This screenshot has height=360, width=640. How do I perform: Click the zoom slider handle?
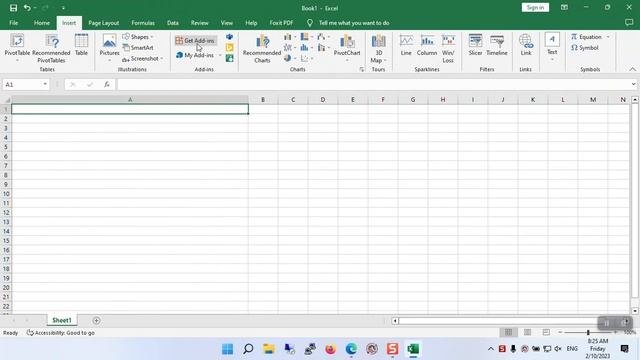click(x=588, y=333)
